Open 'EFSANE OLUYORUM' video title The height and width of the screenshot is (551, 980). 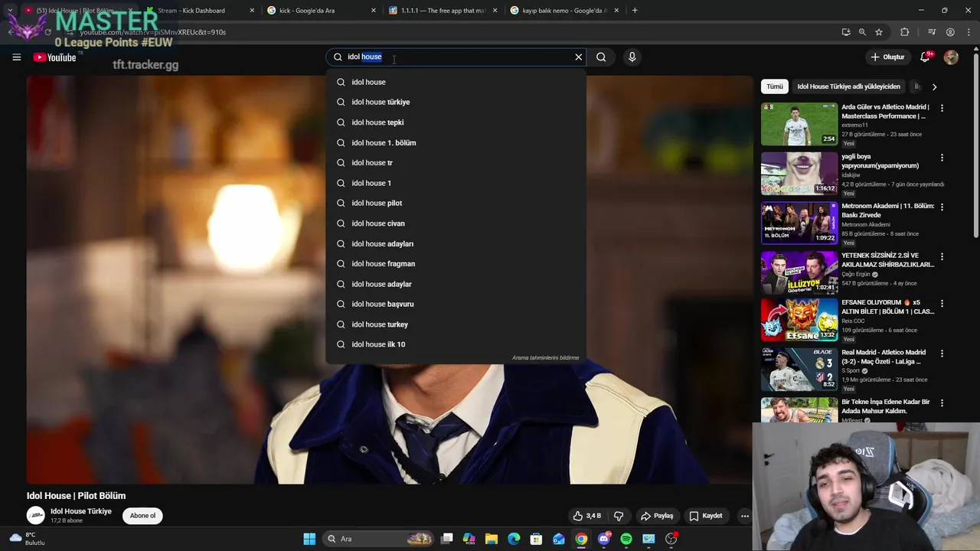(x=888, y=307)
